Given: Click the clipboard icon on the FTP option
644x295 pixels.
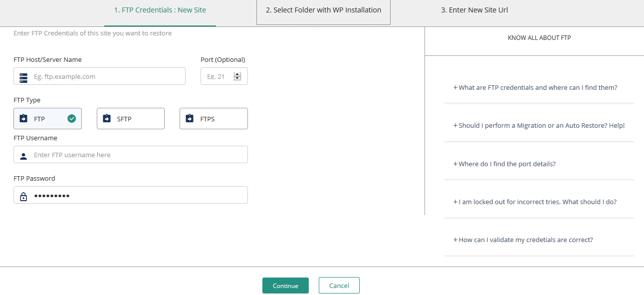Looking at the screenshot, I should pyautogui.click(x=23, y=119).
